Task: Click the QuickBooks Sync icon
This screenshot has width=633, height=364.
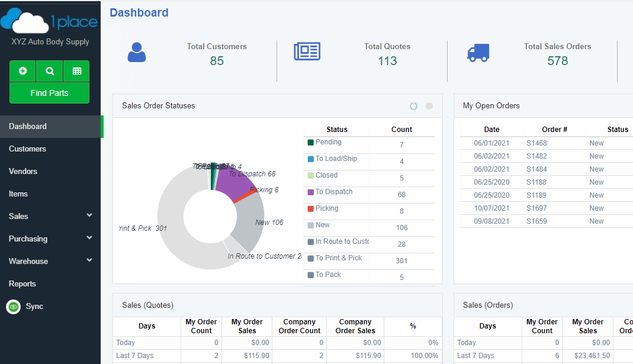Action: [13, 307]
